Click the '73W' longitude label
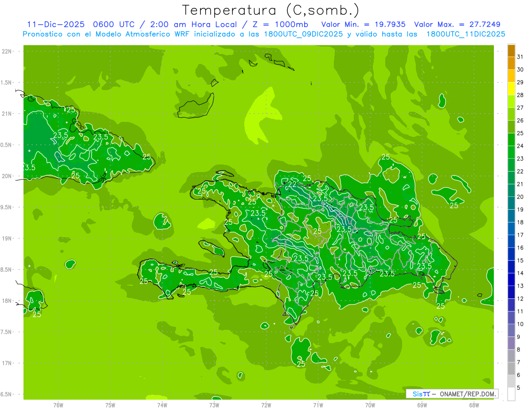Image resolution: width=532 pixels, height=411 pixels. tap(214, 405)
